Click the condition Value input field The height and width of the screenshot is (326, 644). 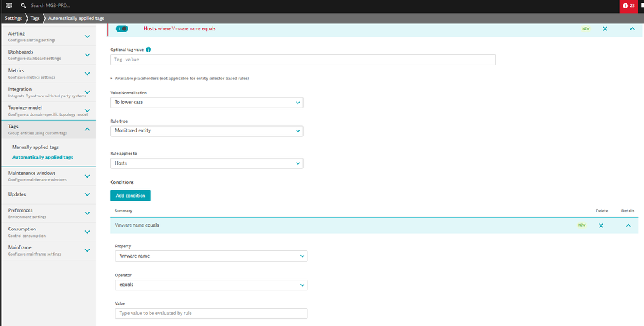(211, 314)
